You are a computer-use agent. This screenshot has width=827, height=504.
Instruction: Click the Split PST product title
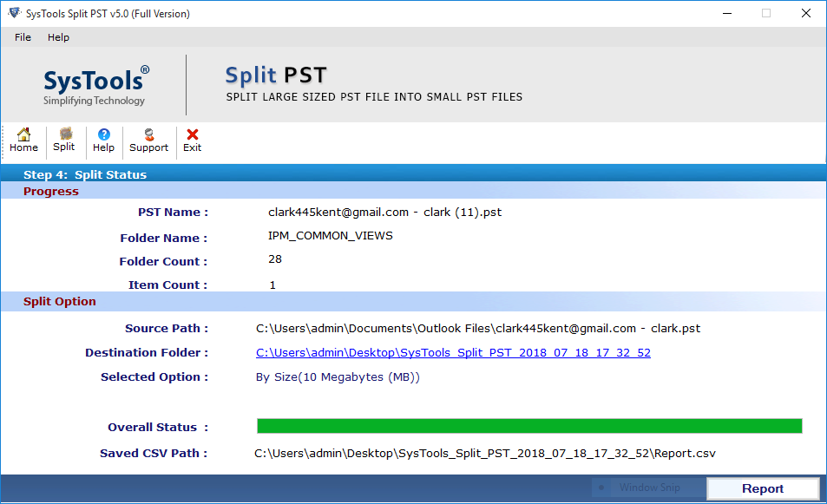click(276, 75)
